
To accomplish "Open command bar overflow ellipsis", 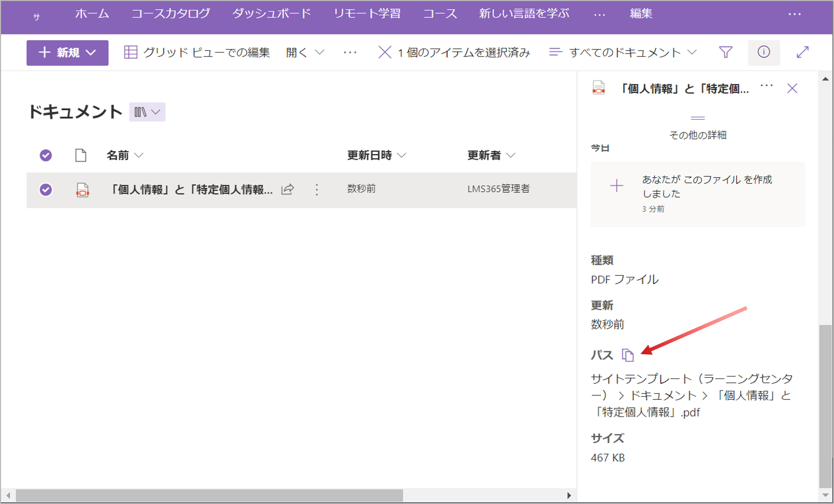I will 350,53.
